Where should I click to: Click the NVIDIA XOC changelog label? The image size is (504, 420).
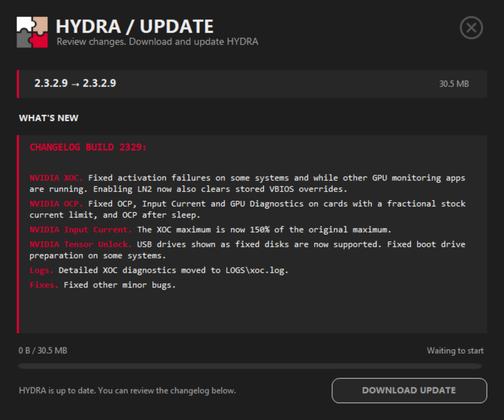click(x=56, y=178)
